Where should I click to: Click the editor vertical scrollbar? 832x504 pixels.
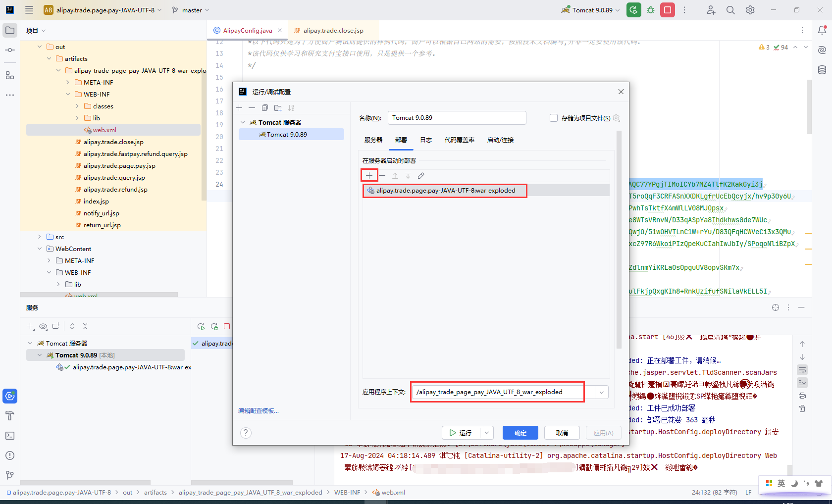pyautogui.click(x=809, y=106)
